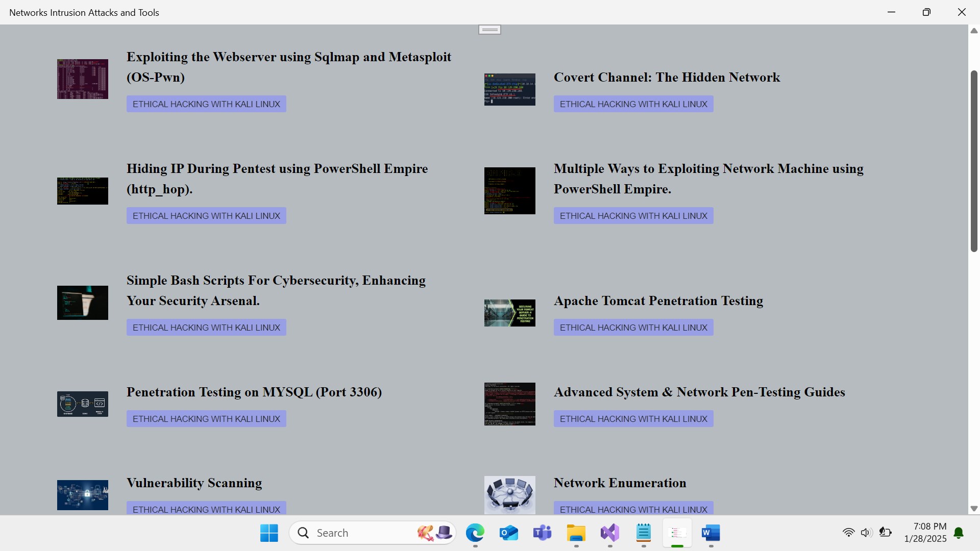Open Microsoft Edge from the taskbar

pyautogui.click(x=475, y=533)
